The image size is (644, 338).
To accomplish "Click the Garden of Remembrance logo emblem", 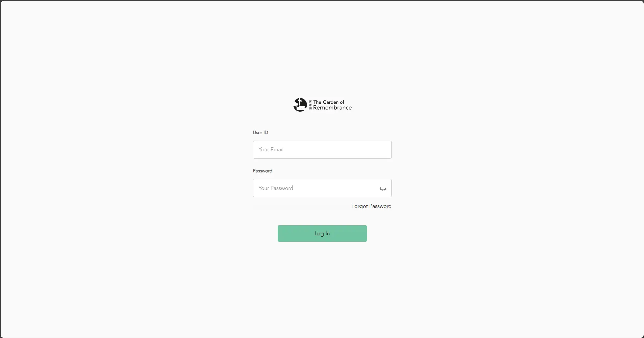I will [x=300, y=105].
